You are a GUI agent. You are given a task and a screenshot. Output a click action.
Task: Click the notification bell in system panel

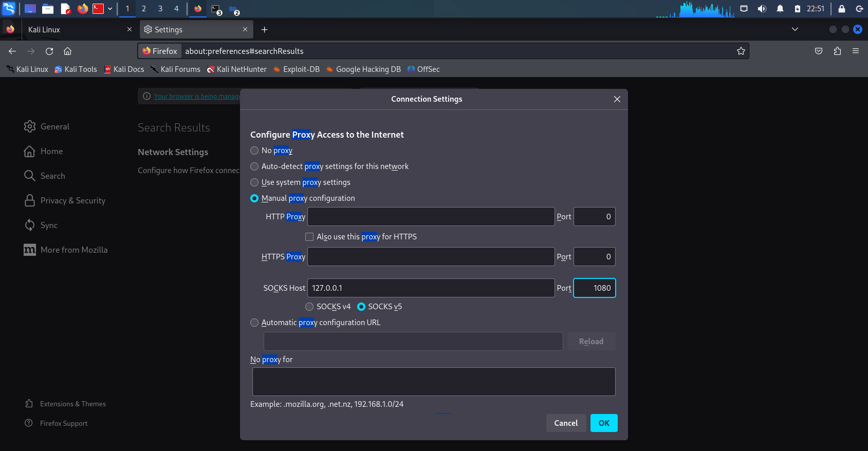coord(780,9)
